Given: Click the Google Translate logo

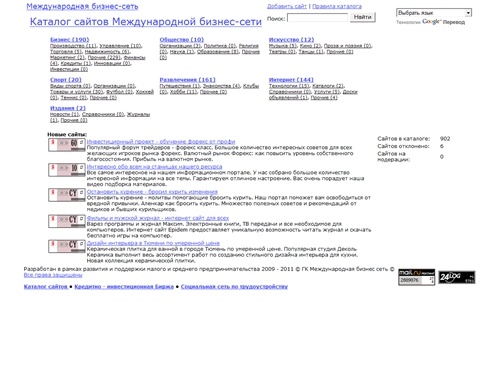Looking at the screenshot, I should (432, 22).
